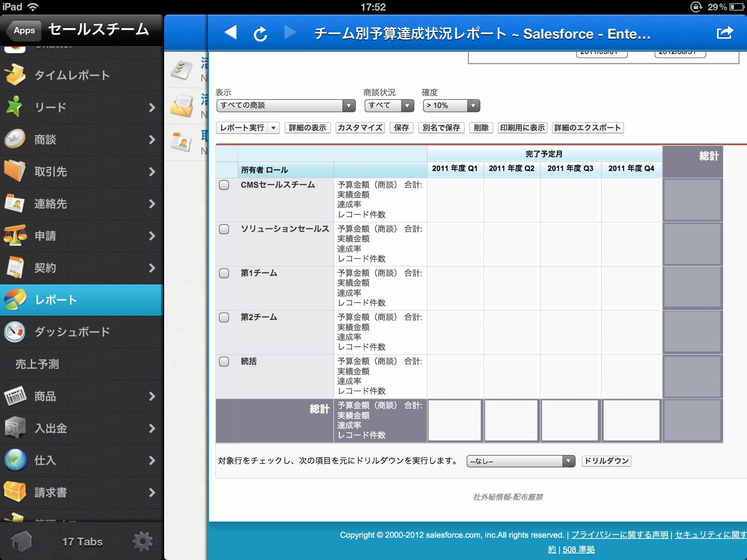This screenshot has height=560, width=747.
Task: Tap the back navigation arrow
Action: (231, 32)
